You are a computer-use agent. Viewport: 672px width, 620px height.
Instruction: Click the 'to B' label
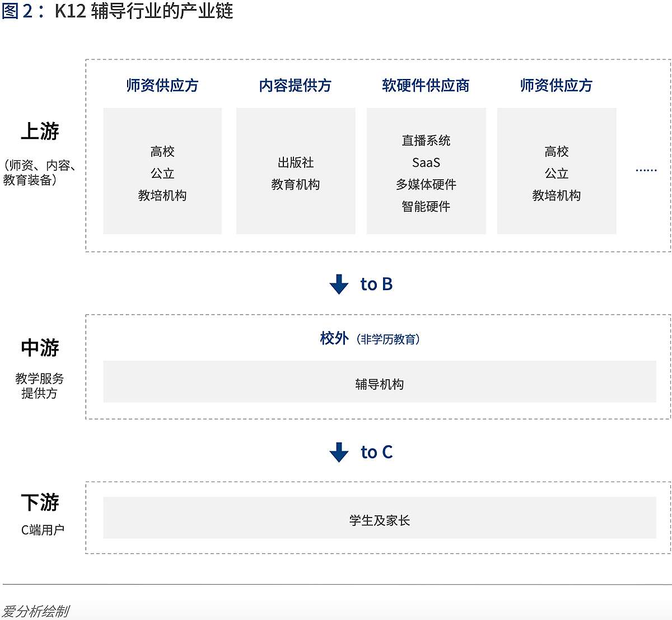click(x=376, y=284)
